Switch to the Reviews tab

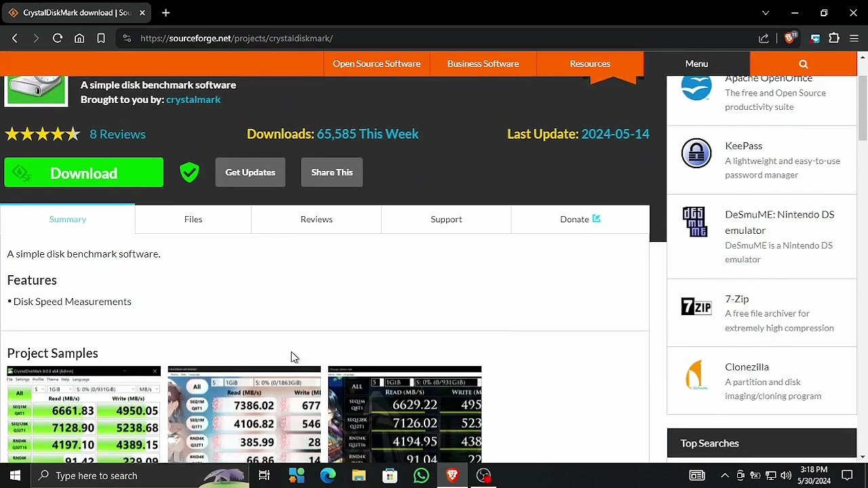pos(317,219)
